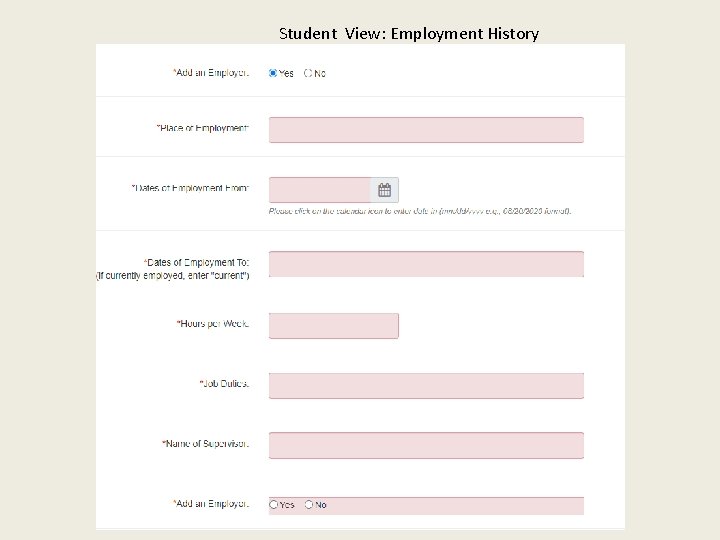Click the Dates of Employment From label

coord(190,188)
